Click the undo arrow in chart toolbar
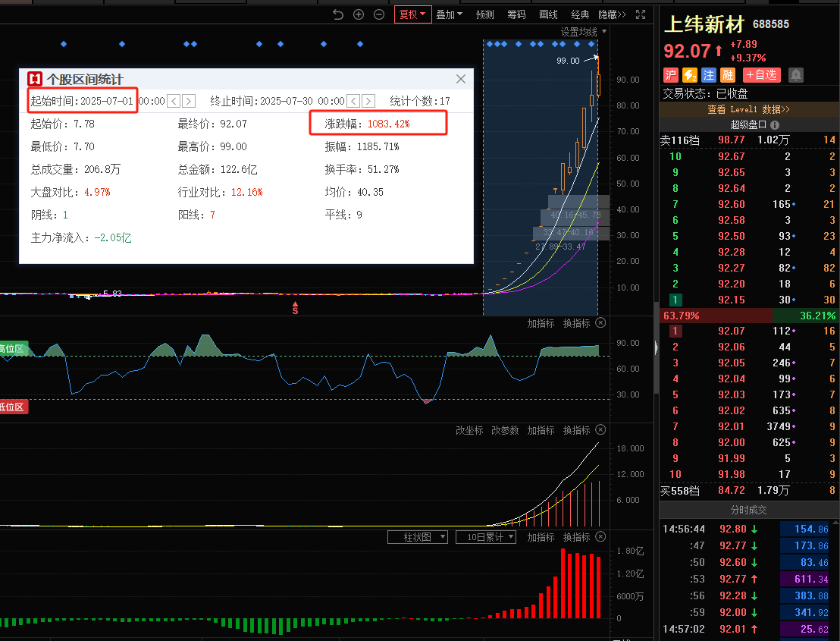The width and height of the screenshot is (840, 641). tap(338, 14)
